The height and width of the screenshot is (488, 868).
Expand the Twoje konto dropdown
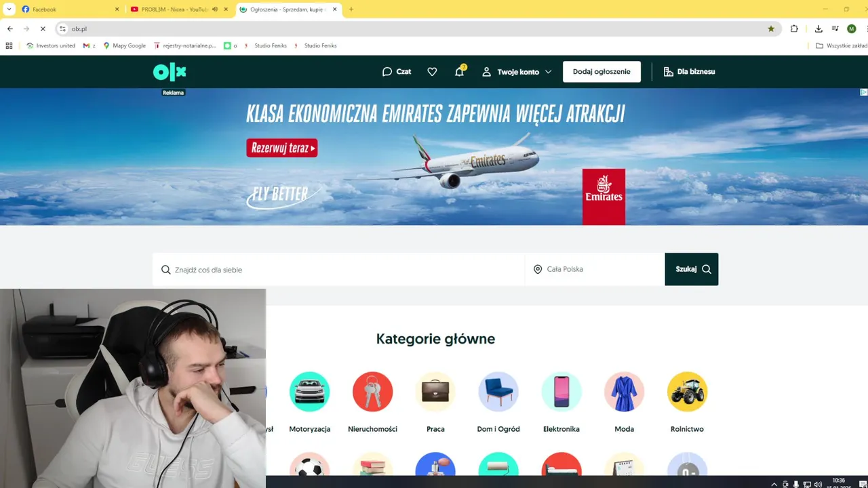(x=517, y=72)
